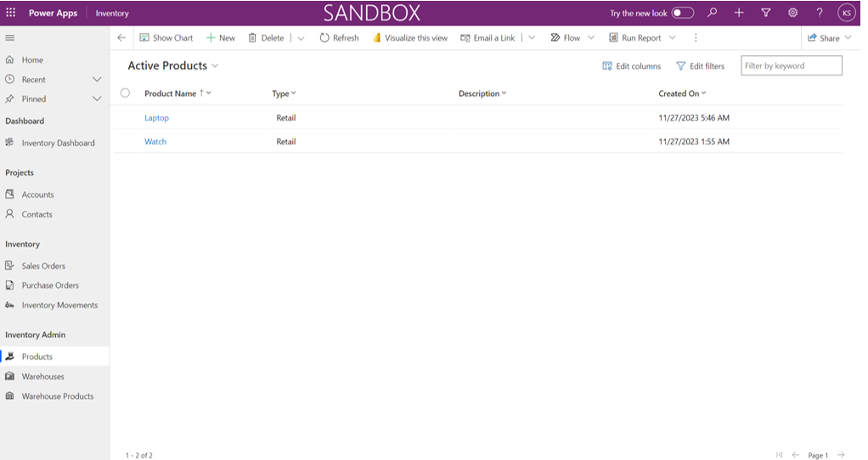Click the search magnifier icon in header
Screen dimensions: 868x460
(712, 14)
